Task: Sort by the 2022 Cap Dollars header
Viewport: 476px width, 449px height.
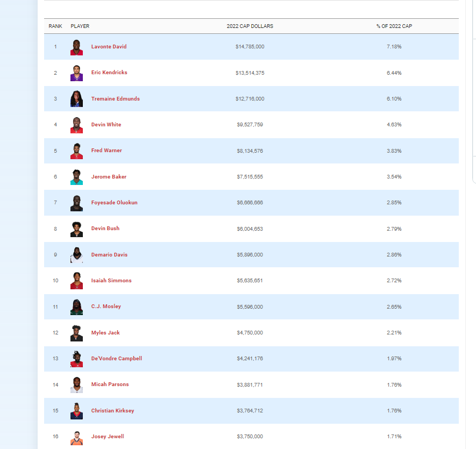Action: (x=250, y=26)
